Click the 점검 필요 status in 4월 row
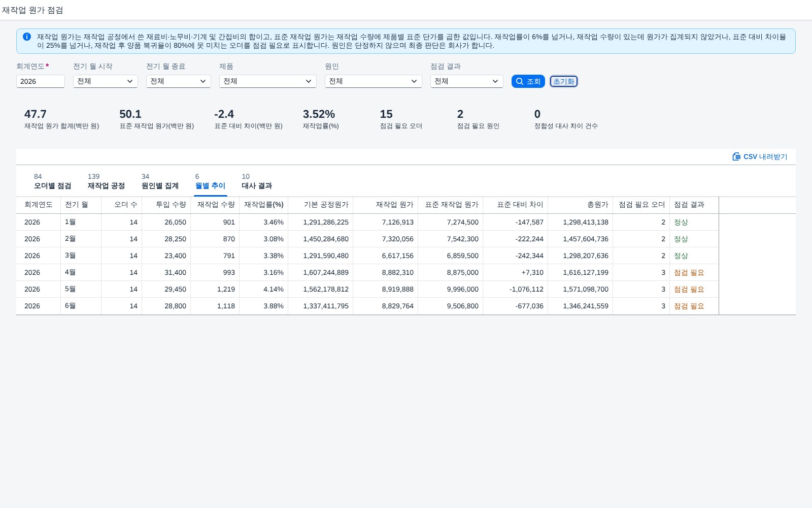This screenshot has width=812, height=508. (689, 272)
